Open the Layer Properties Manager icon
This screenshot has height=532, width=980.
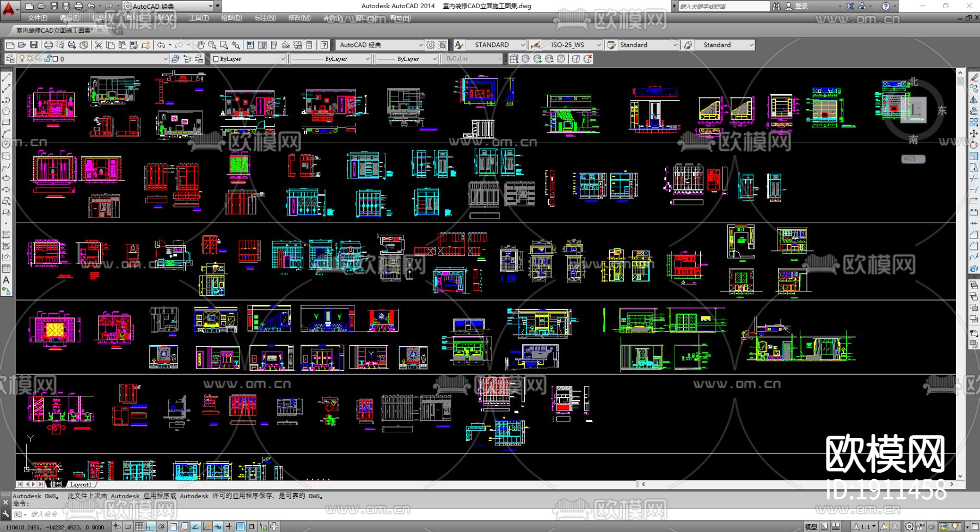[10, 59]
